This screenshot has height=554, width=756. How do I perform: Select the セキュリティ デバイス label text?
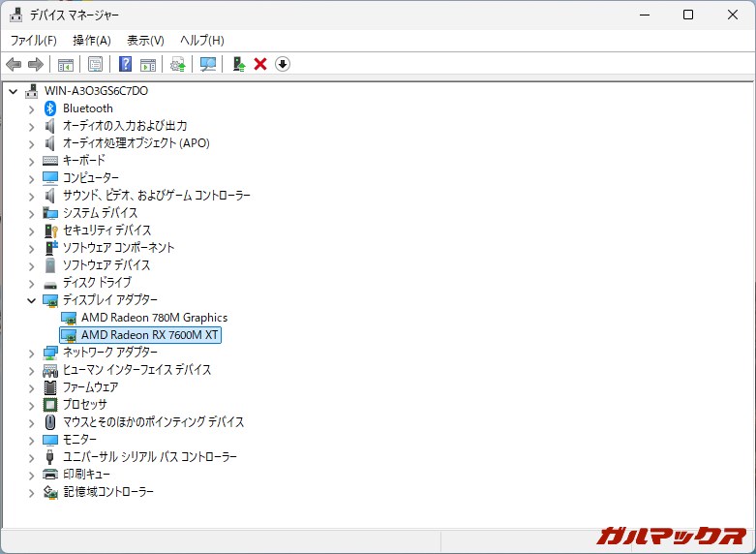click(107, 231)
